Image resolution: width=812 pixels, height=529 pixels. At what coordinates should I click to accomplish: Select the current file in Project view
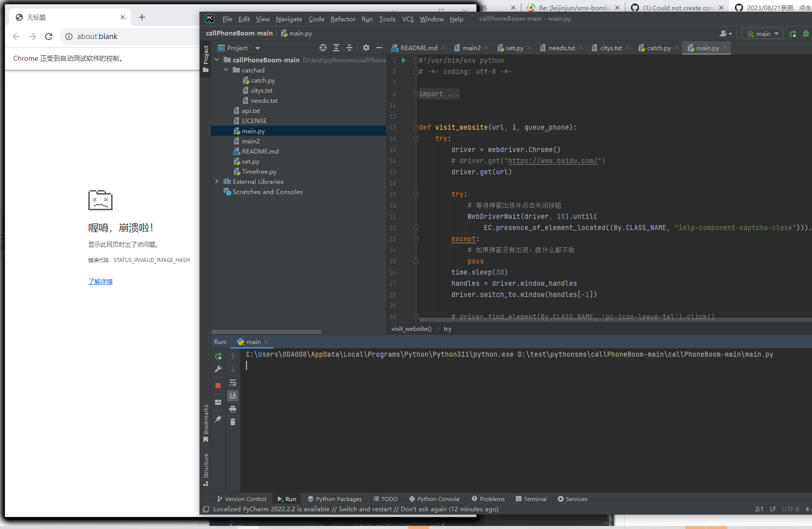(x=323, y=48)
